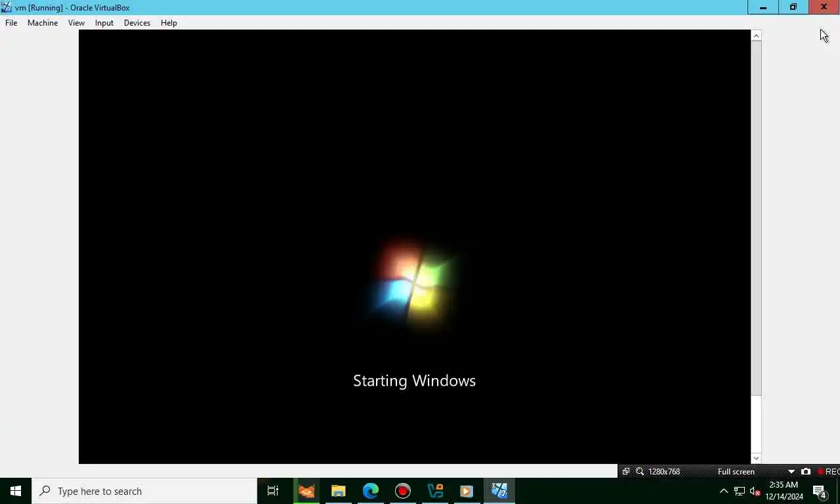Open the Windows Start menu
The height and width of the screenshot is (504, 840).
pyautogui.click(x=16, y=491)
